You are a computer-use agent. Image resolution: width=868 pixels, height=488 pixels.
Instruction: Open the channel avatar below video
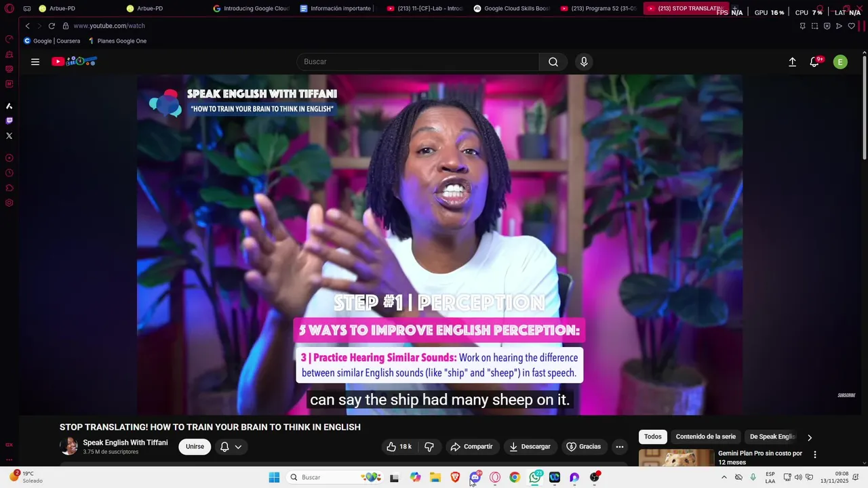point(68,446)
